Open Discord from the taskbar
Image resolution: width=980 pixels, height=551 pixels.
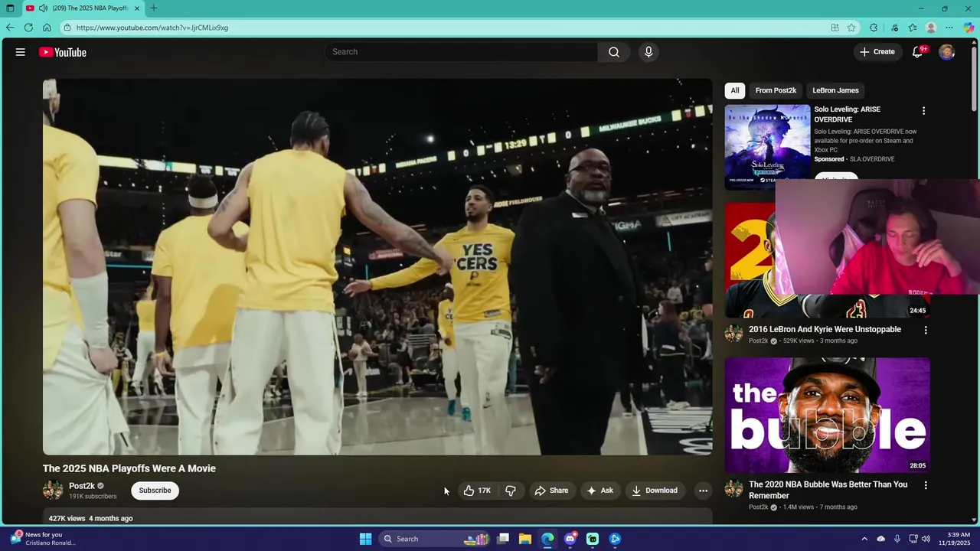[x=570, y=539]
